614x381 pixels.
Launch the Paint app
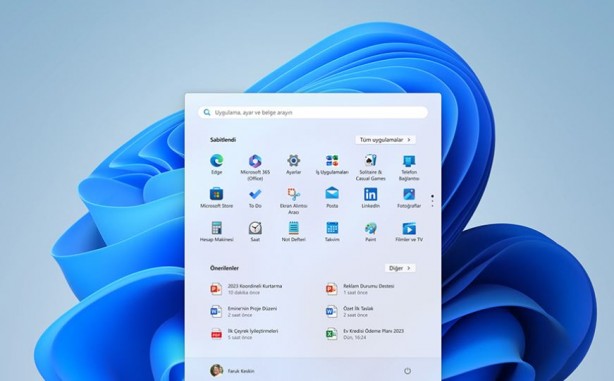370,228
